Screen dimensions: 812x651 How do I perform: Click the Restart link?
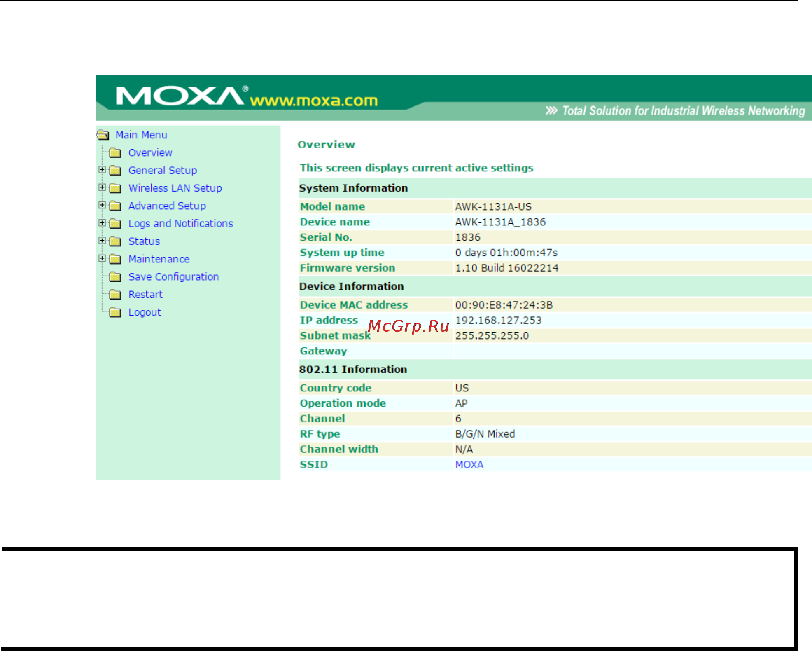tap(145, 295)
